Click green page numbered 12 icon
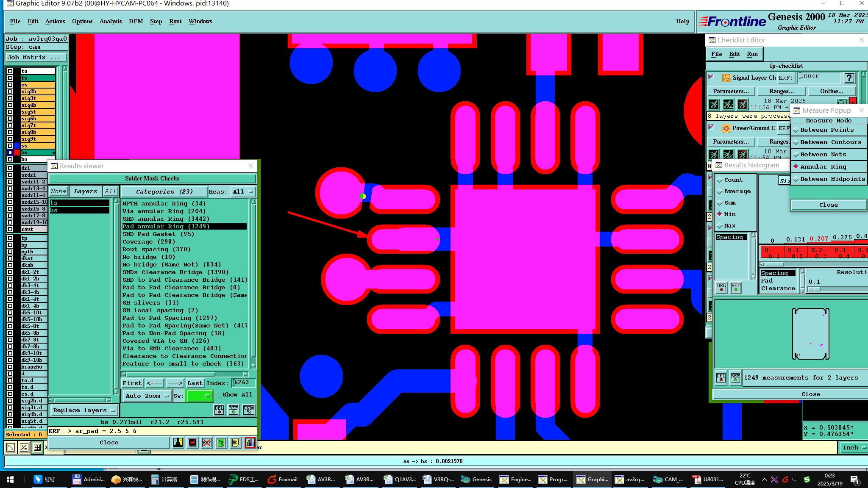This screenshot has width=868, height=488. pos(221,443)
